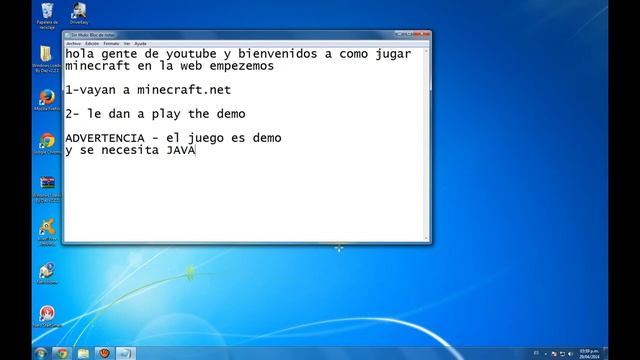Click the Show desktop strip at the taskbar's end
Screen dimensions: 640x360
605,353
